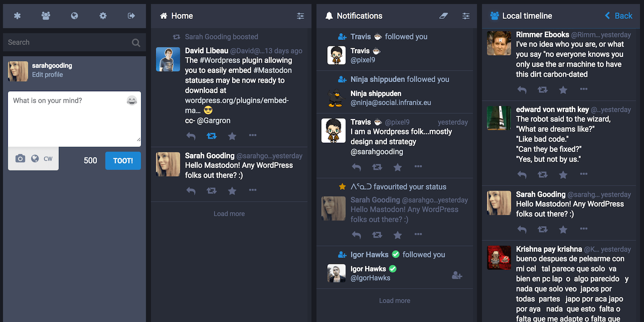644x322 pixels.
Task: Open the emoji picker in the compose box
Action: coord(132,101)
